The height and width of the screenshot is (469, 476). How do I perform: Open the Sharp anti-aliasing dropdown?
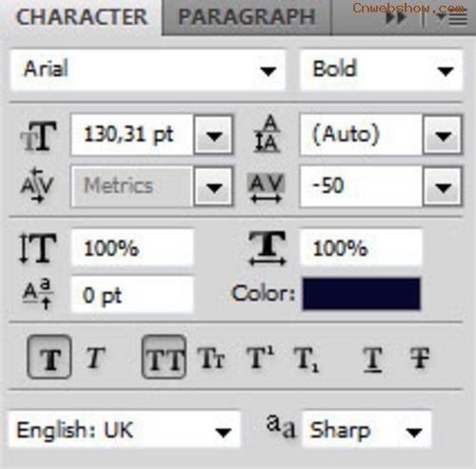coord(367,429)
